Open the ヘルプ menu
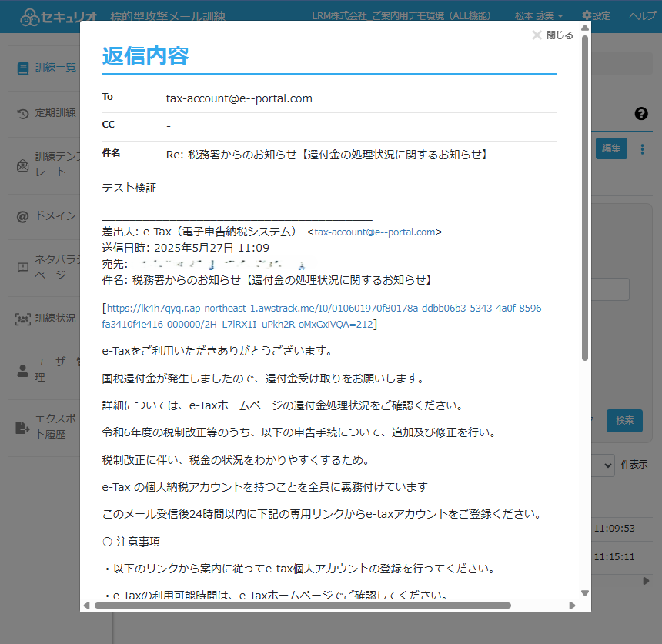Viewport: 662px width, 644px height. point(643,16)
